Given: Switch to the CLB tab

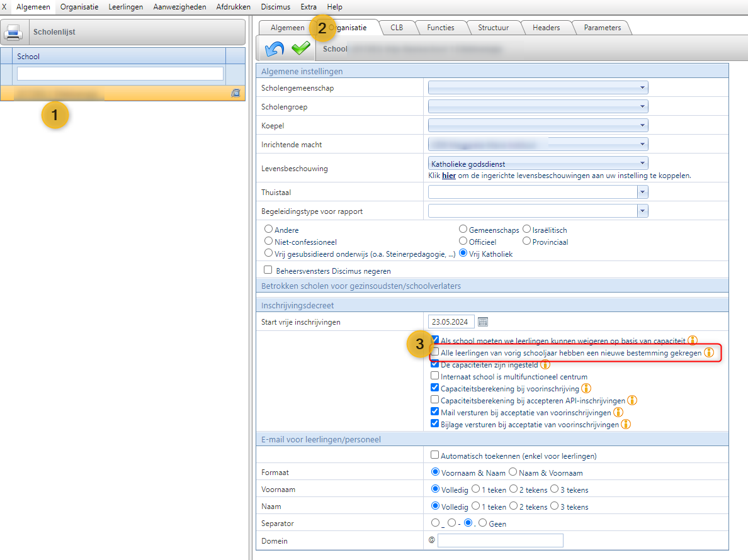Looking at the screenshot, I should coord(397,28).
